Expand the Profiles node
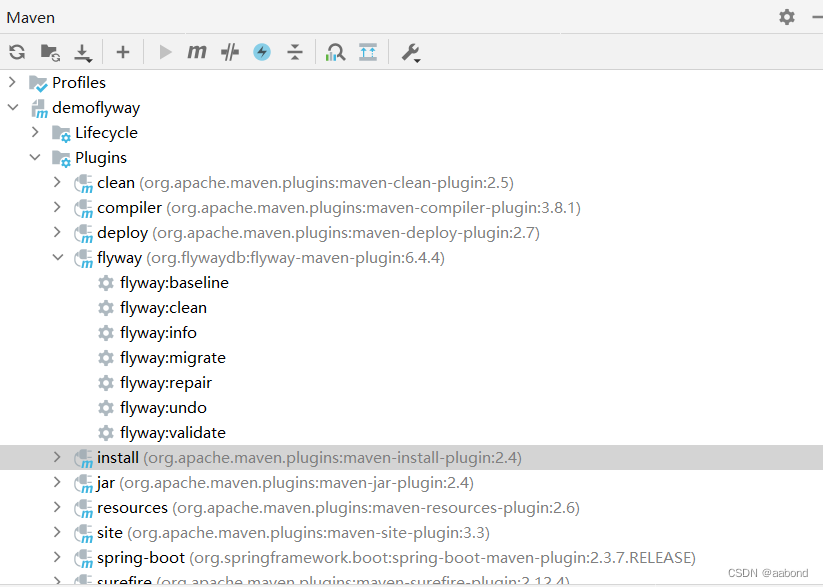This screenshot has width=823, height=587. pyautogui.click(x=12, y=82)
